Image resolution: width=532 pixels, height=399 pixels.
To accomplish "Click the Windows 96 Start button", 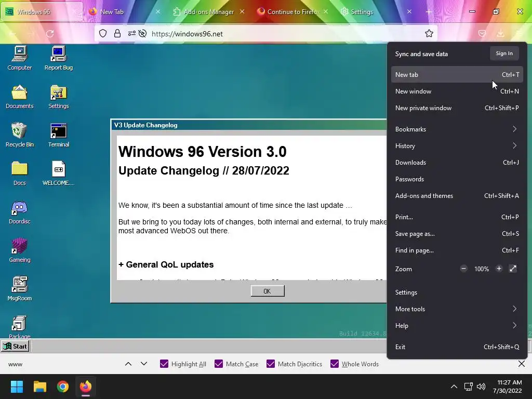I will tap(15, 347).
